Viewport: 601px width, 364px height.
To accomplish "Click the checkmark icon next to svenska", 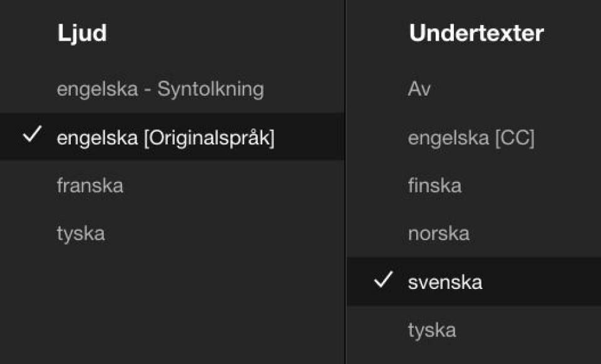I will click(383, 281).
